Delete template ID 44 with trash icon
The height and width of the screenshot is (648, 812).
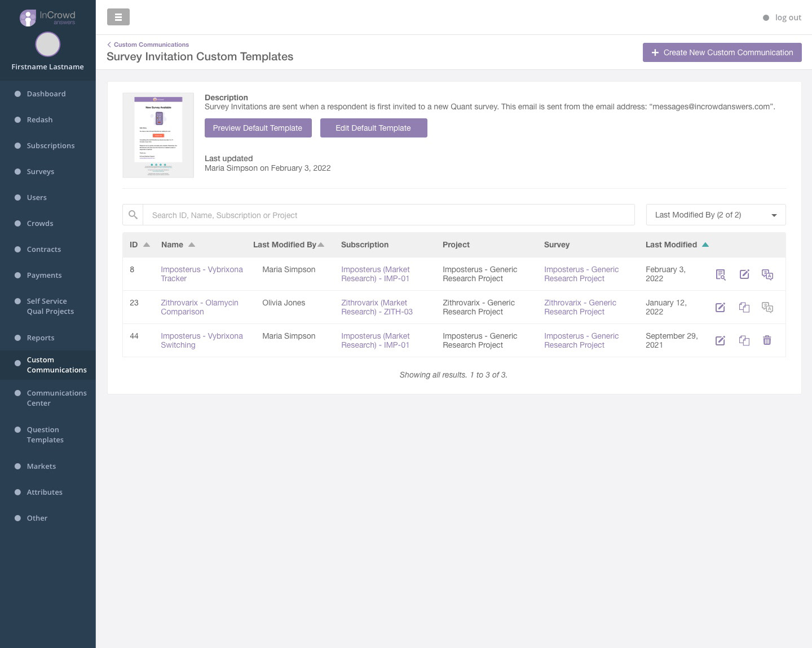pos(767,340)
